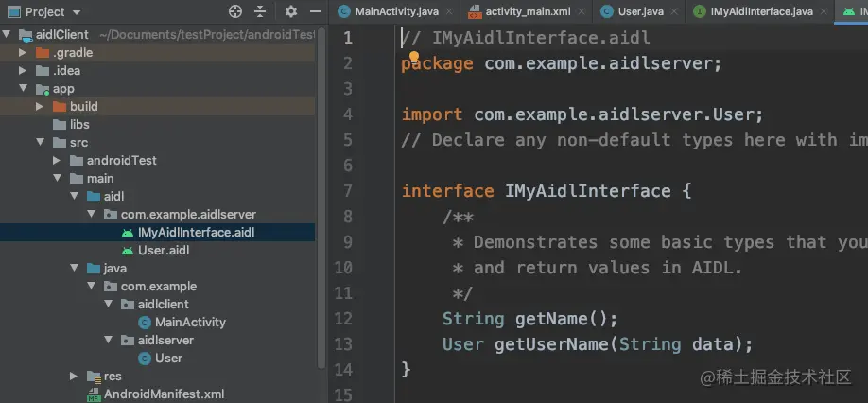Click the locate/select opened file target icon
Viewport: 868px width, 403px height.
(x=235, y=11)
